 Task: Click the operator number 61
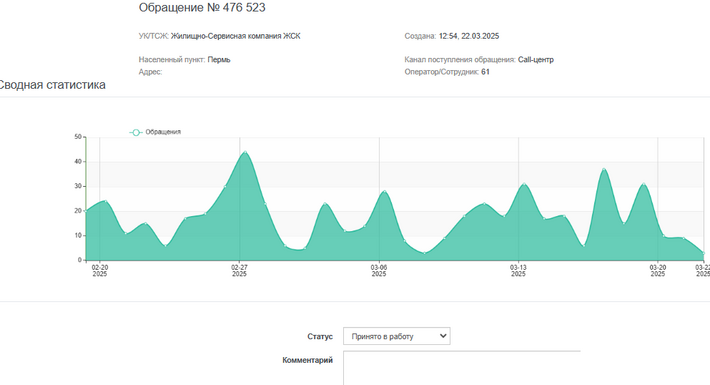pos(485,72)
